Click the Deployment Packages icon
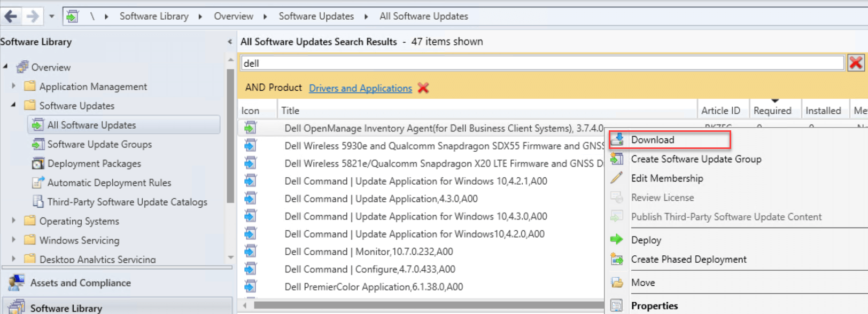Viewport: 868px width, 314px height. 38,163
